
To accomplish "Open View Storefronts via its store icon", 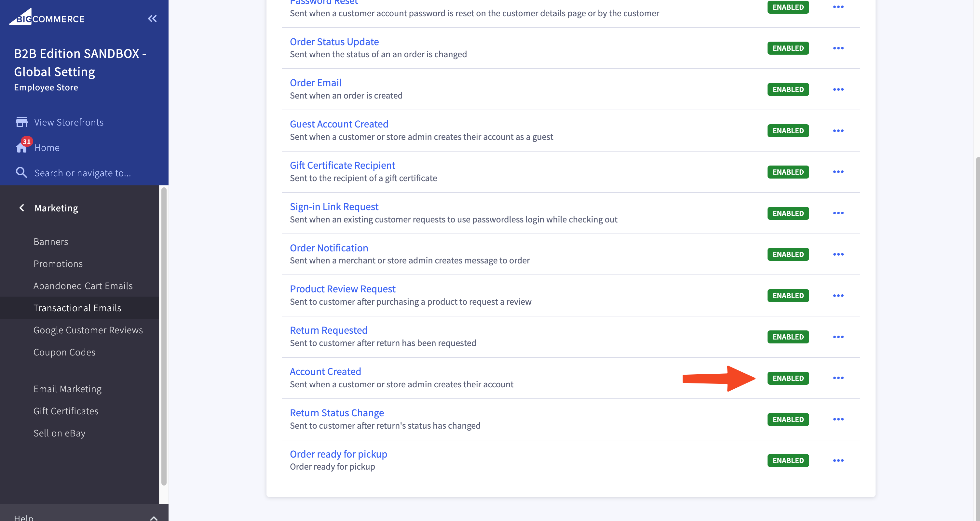I will tap(22, 122).
